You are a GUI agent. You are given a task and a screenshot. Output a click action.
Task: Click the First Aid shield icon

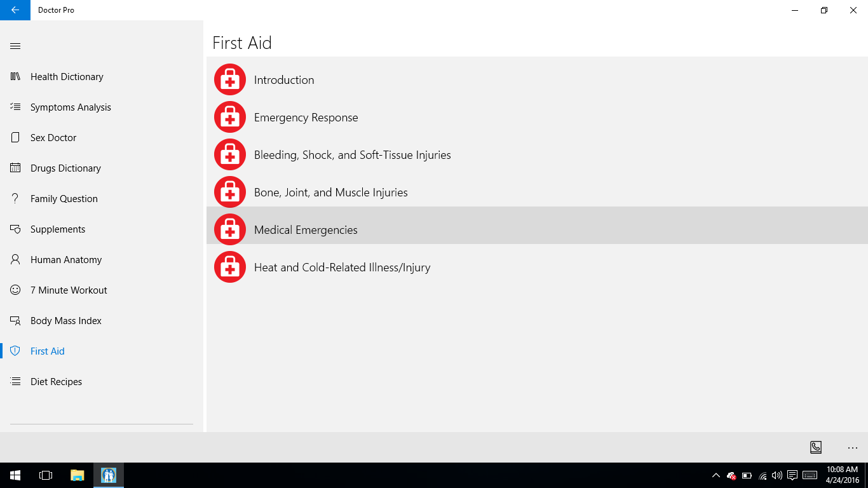click(15, 351)
